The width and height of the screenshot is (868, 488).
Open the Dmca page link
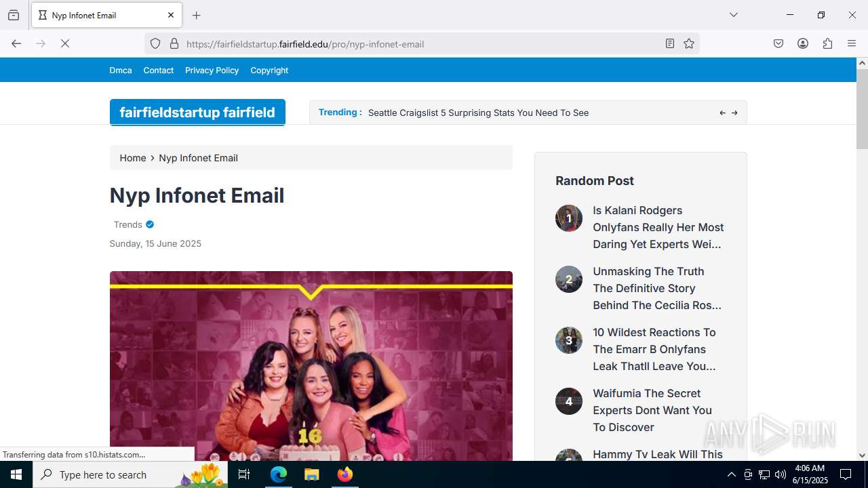tap(121, 70)
